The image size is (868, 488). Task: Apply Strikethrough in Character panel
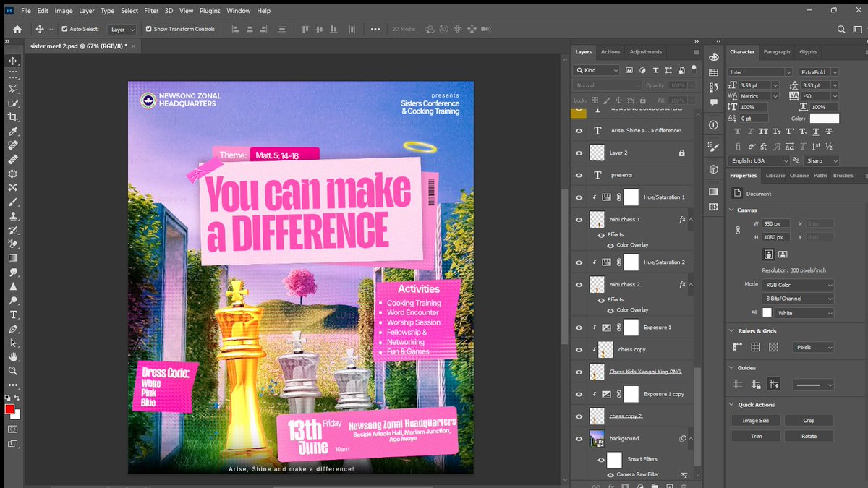pyautogui.click(x=828, y=132)
